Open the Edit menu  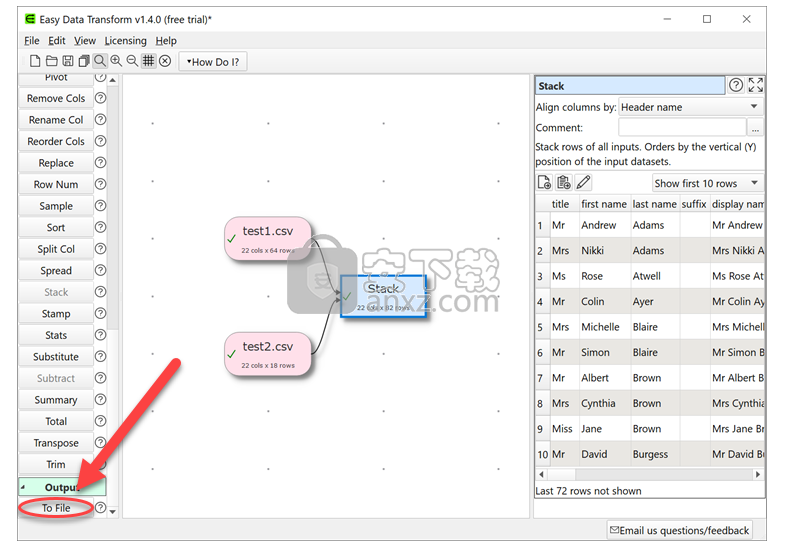pyautogui.click(x=57, y=40)
